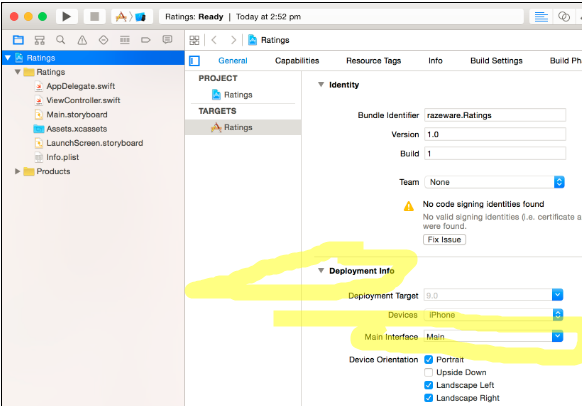
Task: Click the Build number field
Action: click(x=495, y=154)
